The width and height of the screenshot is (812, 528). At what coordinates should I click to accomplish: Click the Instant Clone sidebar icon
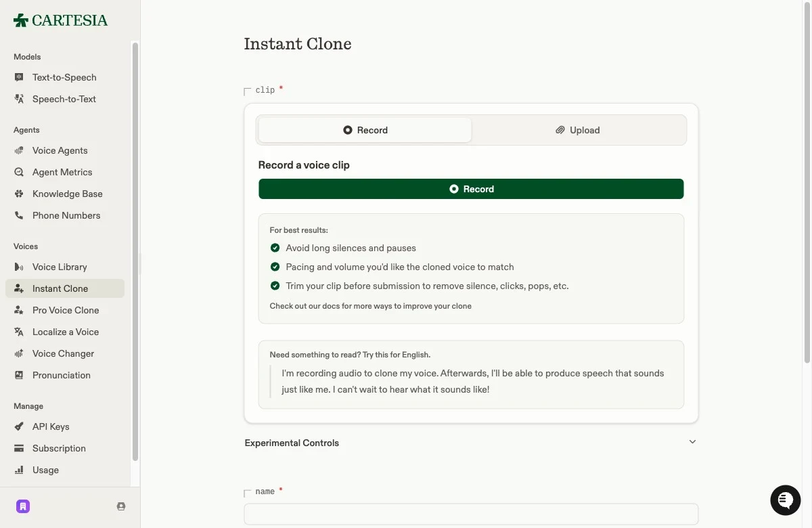click(x=19, y=288)
